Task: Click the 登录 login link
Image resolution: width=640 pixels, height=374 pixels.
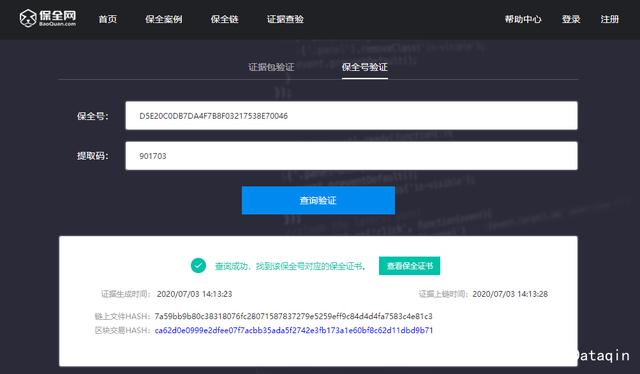Action: [571, 19]
